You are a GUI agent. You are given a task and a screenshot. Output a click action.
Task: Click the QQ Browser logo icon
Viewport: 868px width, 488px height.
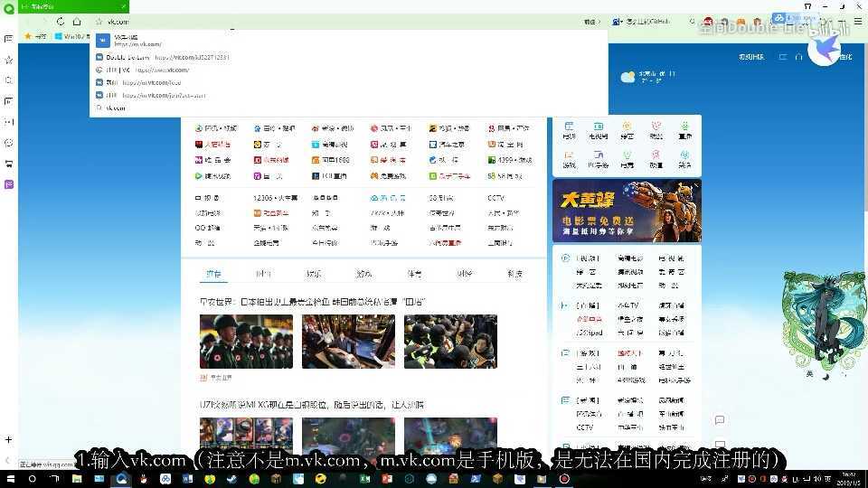coord(9,8)
